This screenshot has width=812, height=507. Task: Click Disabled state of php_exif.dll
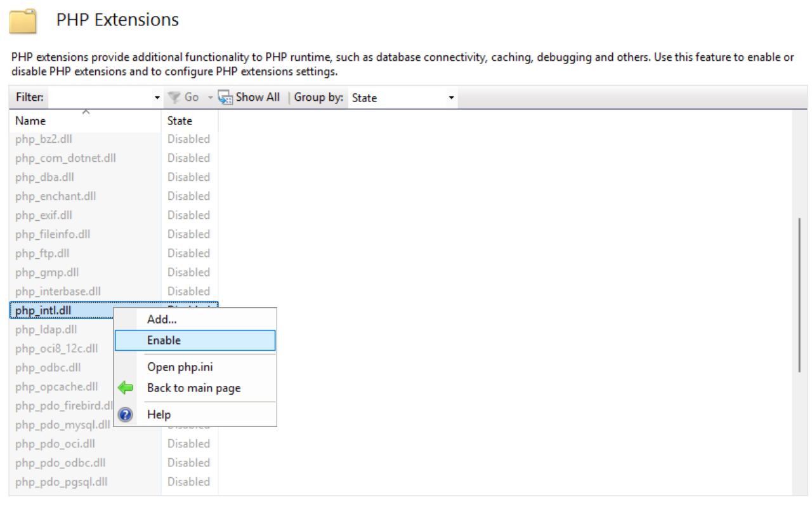[188, 215]
